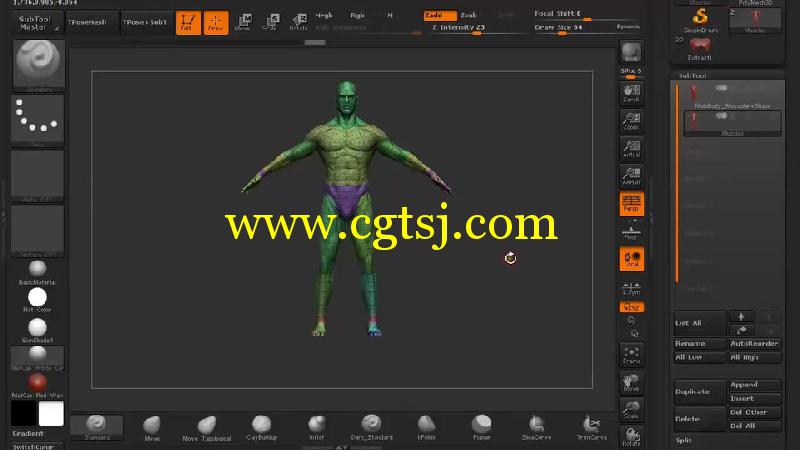
Task: Toggle the Floor grid icon
Action: 631,232
